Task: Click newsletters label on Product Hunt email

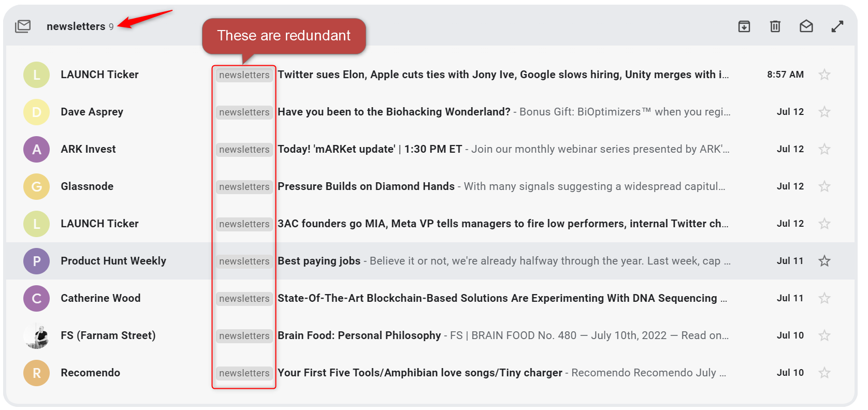Action: point(244,261)
